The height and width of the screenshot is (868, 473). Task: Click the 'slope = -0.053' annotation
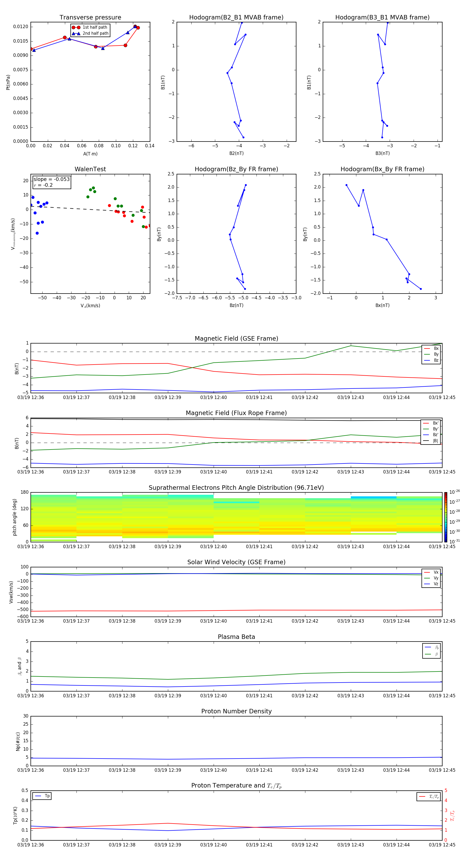coord(52,179)
